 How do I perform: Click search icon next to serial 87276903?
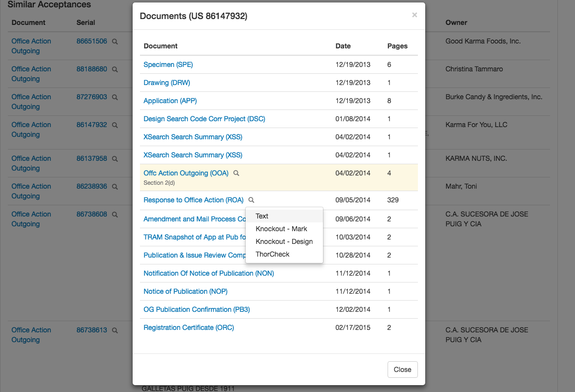coord(115,97)
